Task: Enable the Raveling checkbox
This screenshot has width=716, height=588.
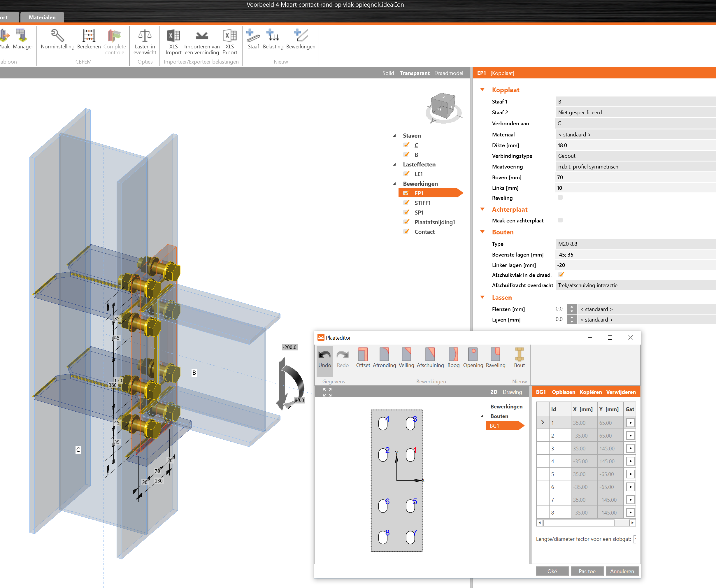Action: pos(560,197)
